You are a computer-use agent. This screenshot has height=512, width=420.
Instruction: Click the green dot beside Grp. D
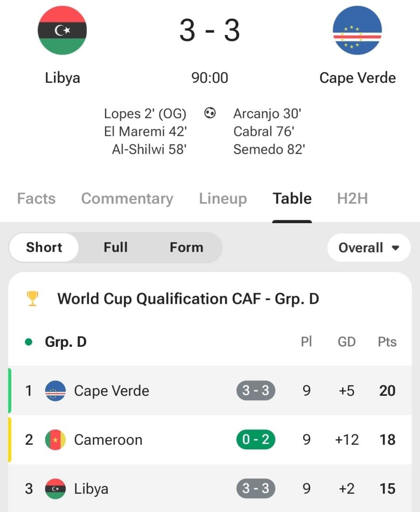click(x=29, y=342)
